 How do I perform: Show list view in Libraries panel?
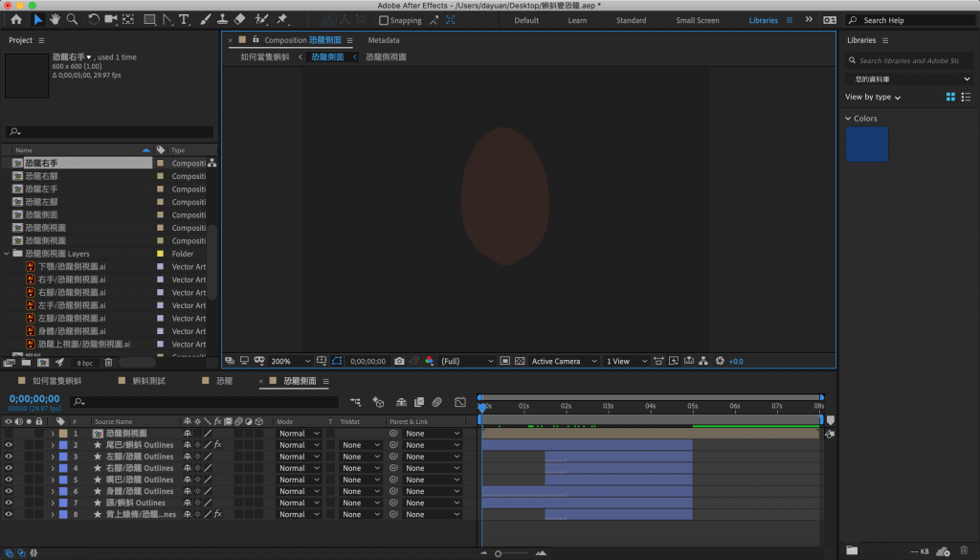(966, 97)
